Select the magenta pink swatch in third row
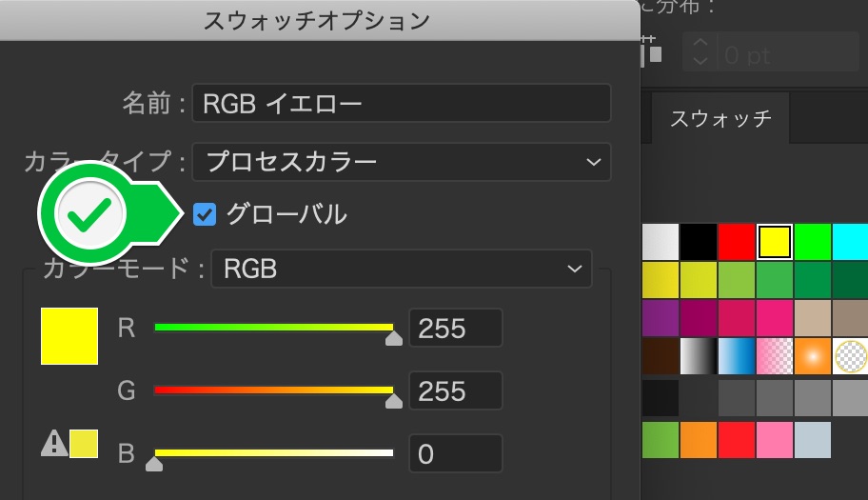Image resolution: width=868 pixels, height=500 pixels. (775, 318)
